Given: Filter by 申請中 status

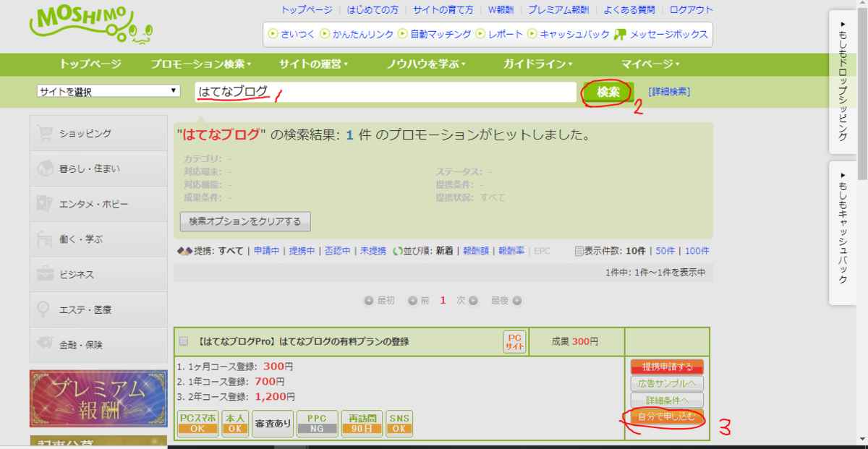Looking at the screenshot, I should coord(266,251).
